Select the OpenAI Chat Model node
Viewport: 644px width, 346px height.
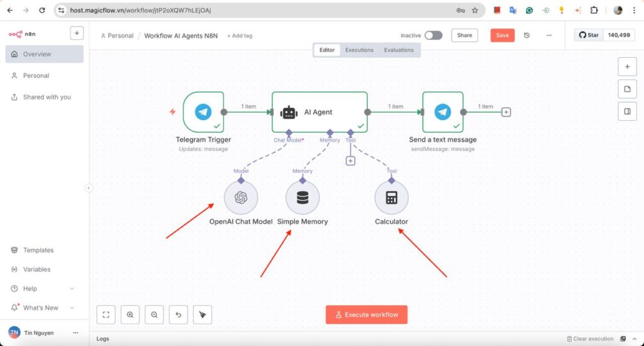point(241,198)
